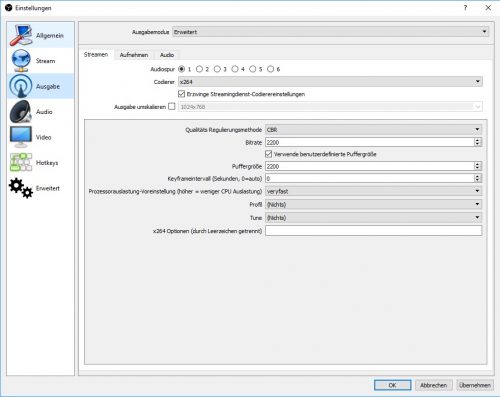Click the x264 Optionen text field
The height and width of the screenshot is (397, 500).
[373, 231]
